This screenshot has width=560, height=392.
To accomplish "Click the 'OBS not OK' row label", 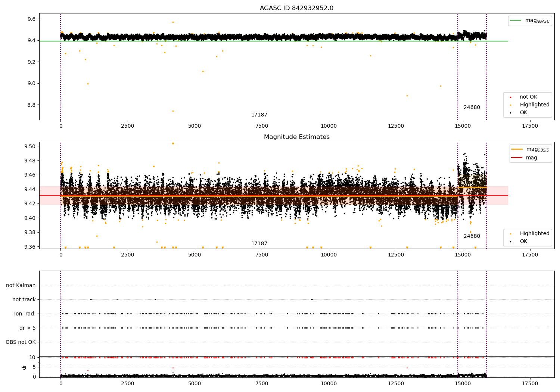I will coord(21,342).
